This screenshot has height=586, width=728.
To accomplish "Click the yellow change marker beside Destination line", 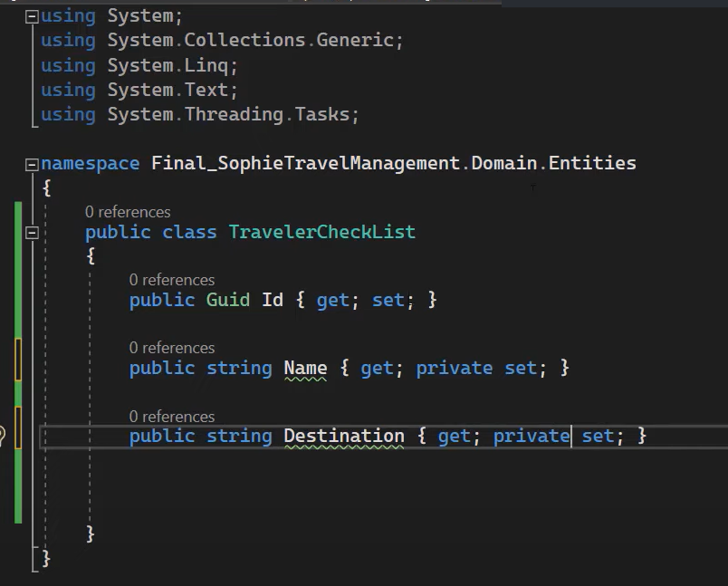I will (x=18, y=427).
